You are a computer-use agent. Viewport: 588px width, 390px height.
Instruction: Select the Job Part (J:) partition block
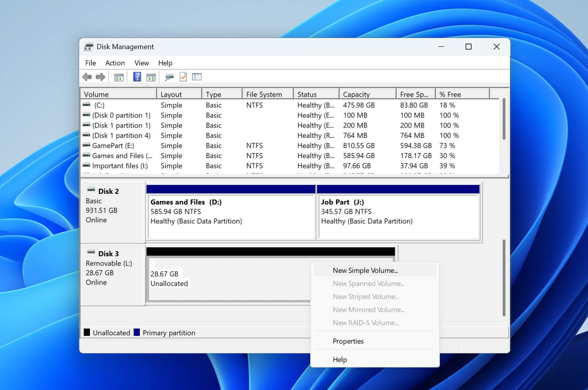399,212
